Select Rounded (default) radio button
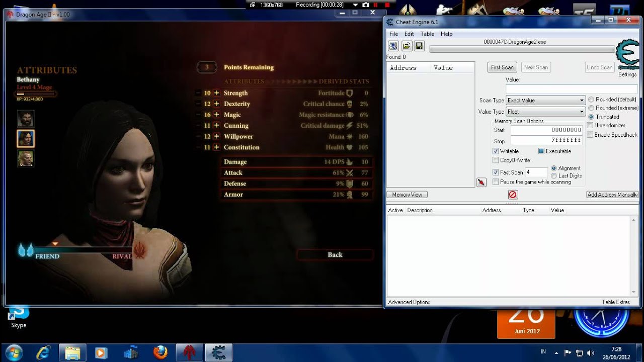Image resolution: width=644 pixels, height=362 pixels. (x=591, y=100)
